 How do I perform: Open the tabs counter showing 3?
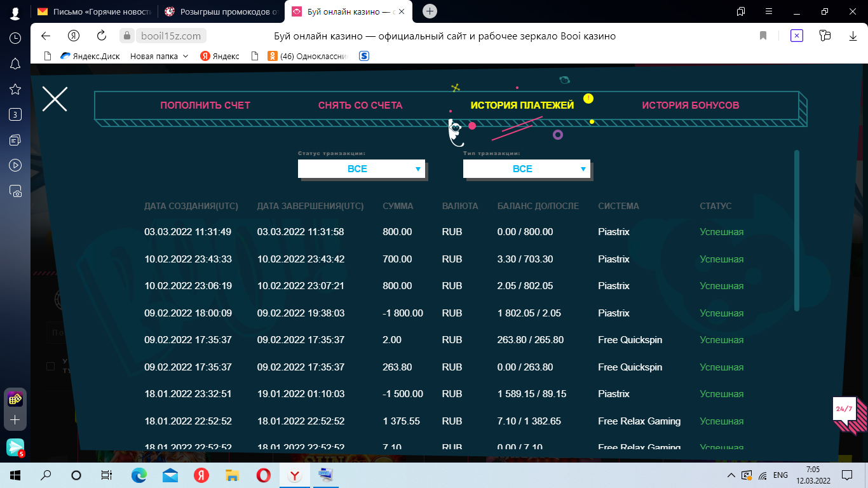15,114
